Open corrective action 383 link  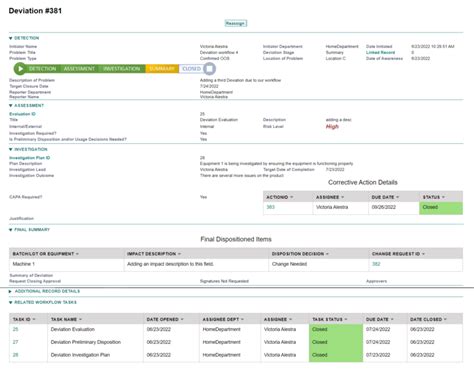tap(271, 207)
